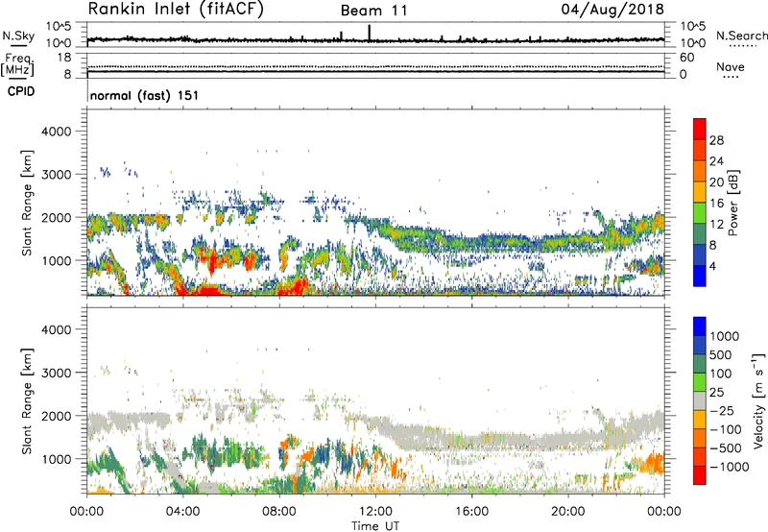
Task: Click the 'Velocity [m s-1]' colorbar label
Action: pyautogui.click(x=758, y=400)
